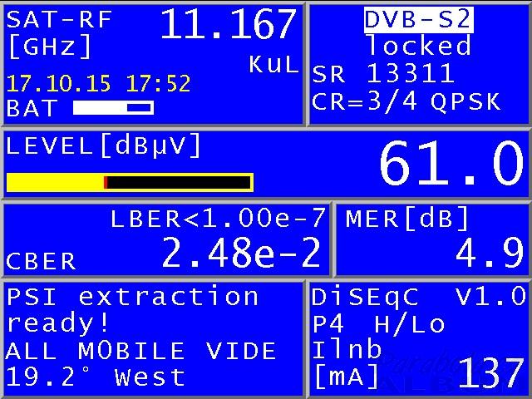The width and height of the screenshot is (532, 399).
Task: Click the BAT battery level bar
Action: (x=113, y=108)
